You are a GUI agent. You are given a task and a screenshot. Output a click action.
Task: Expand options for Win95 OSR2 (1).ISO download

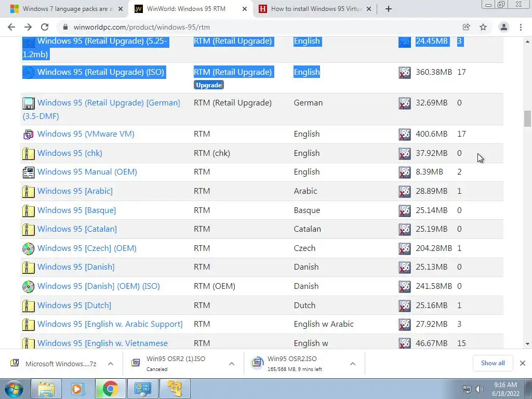click(232, 364)
